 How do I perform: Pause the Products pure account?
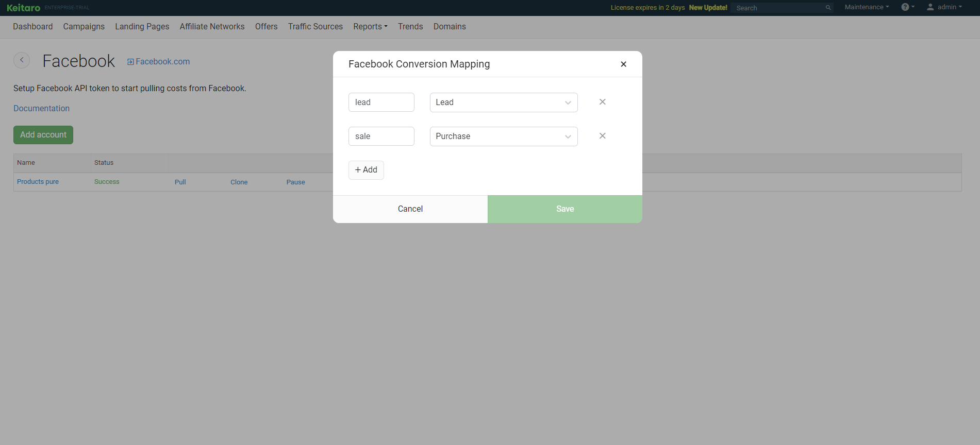coord(295,182)
